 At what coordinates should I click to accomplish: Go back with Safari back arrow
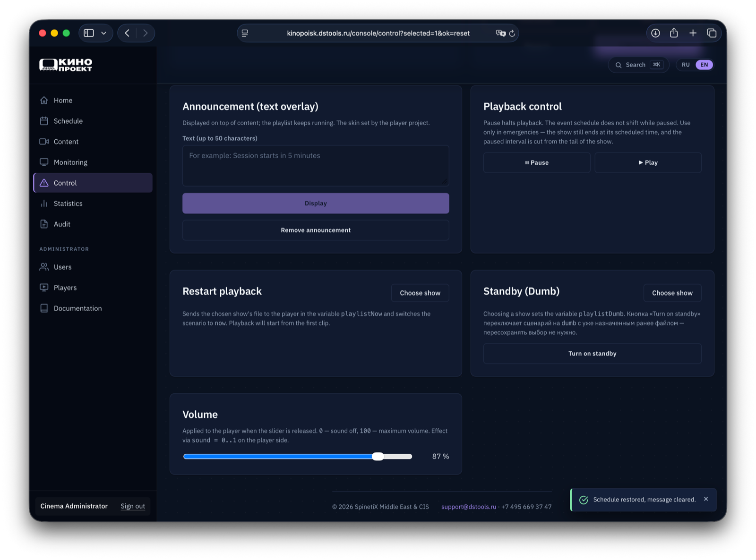coord(127,33)
